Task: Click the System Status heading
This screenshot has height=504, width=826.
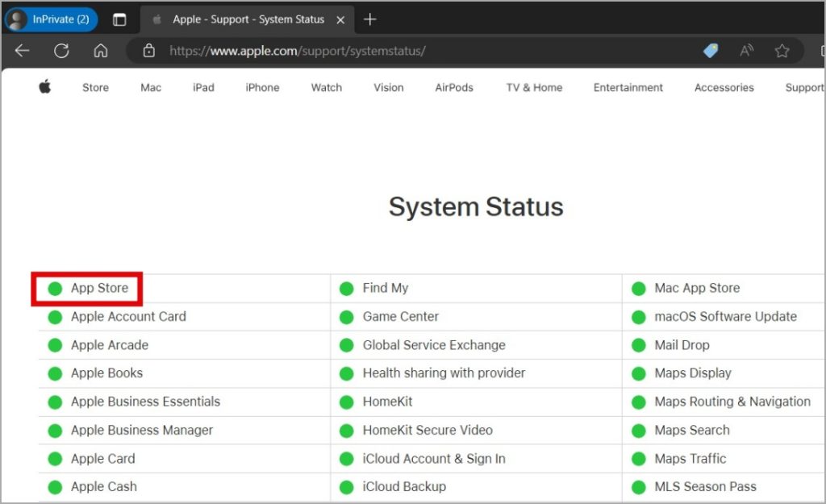Action: [476, 207]
